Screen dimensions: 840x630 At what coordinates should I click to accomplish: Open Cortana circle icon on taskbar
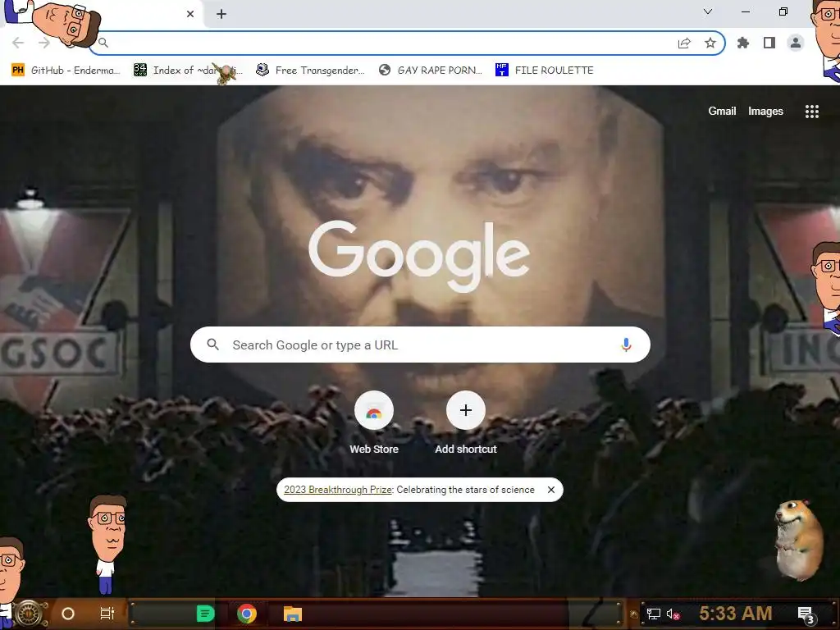(x=68, y=614)
